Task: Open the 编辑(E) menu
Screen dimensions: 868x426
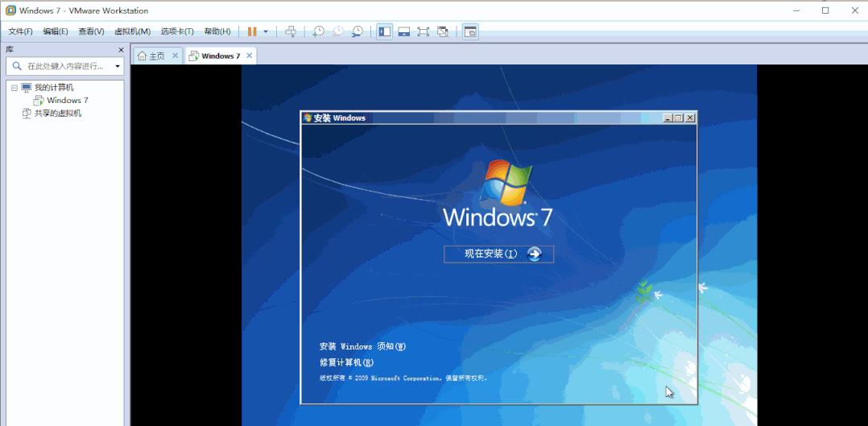Action: [x=56, y=31]
